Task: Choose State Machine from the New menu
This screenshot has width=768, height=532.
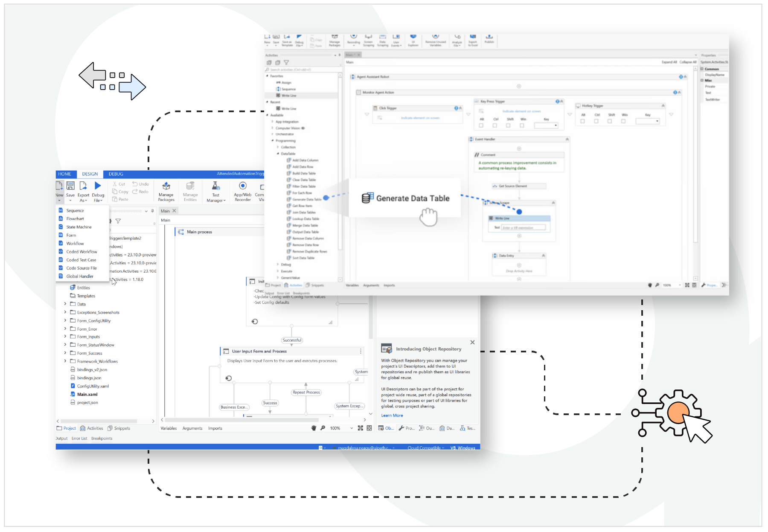Action: (79, 227)
